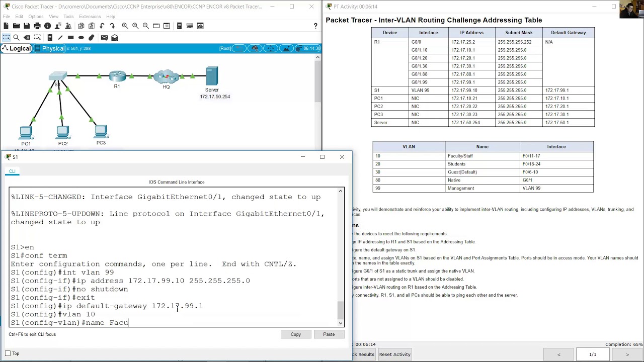Pick the Delete tool in the toolbar
The width and height of the screenshot is (644, 362).
click(27, 38)
